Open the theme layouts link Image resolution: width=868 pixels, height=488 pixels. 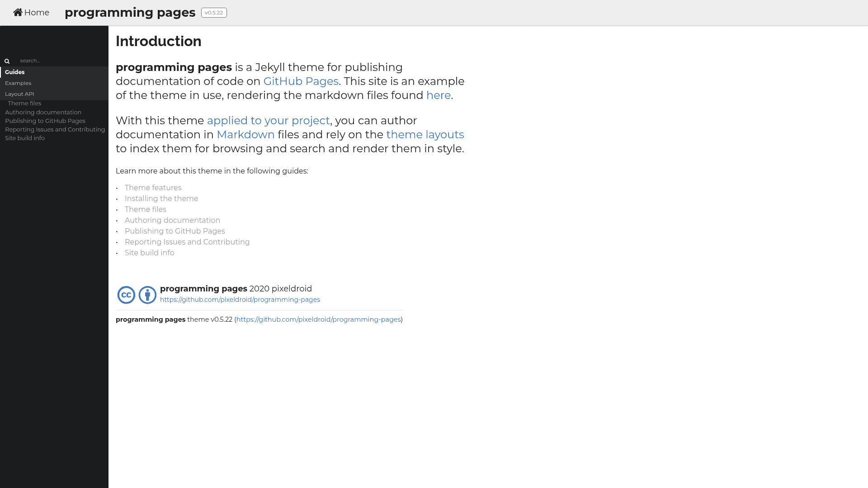(425, 135)
